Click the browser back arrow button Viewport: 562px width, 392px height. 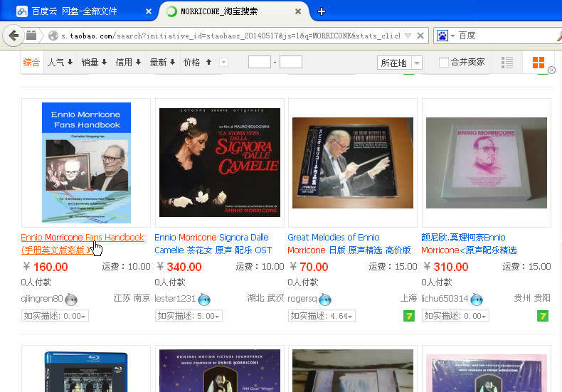tap(14, 36)
